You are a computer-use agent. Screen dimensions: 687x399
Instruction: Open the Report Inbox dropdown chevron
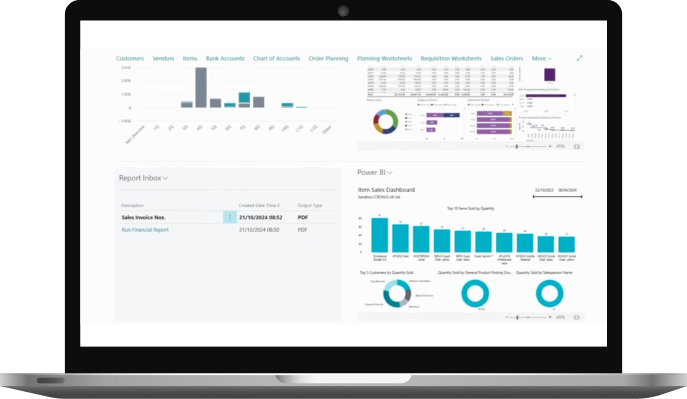tap(165, 178)
